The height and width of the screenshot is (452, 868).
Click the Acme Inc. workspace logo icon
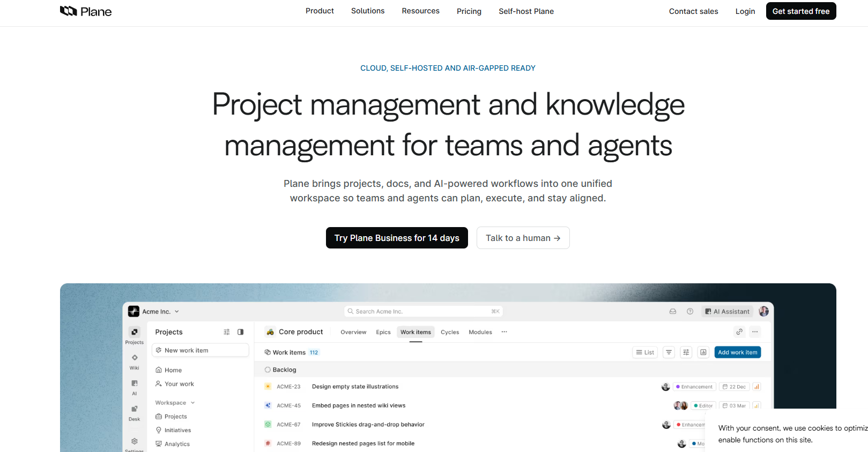(x=134, y=311)
